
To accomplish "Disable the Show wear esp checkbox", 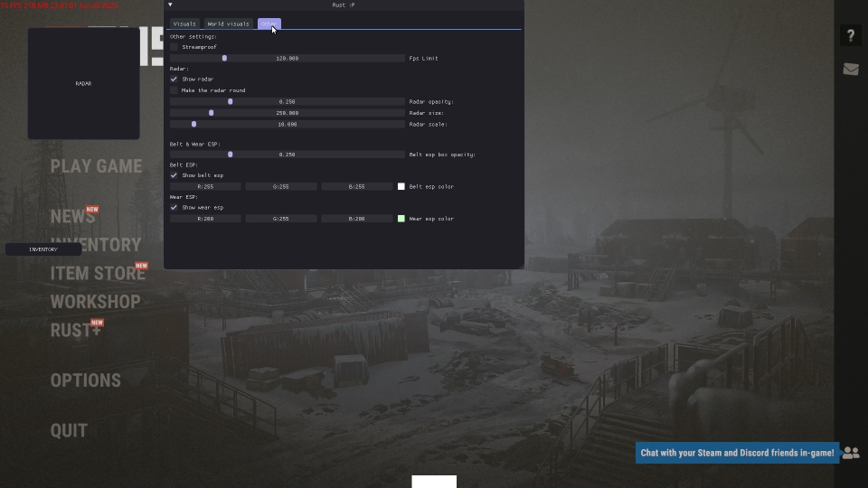I will [174, 208].
